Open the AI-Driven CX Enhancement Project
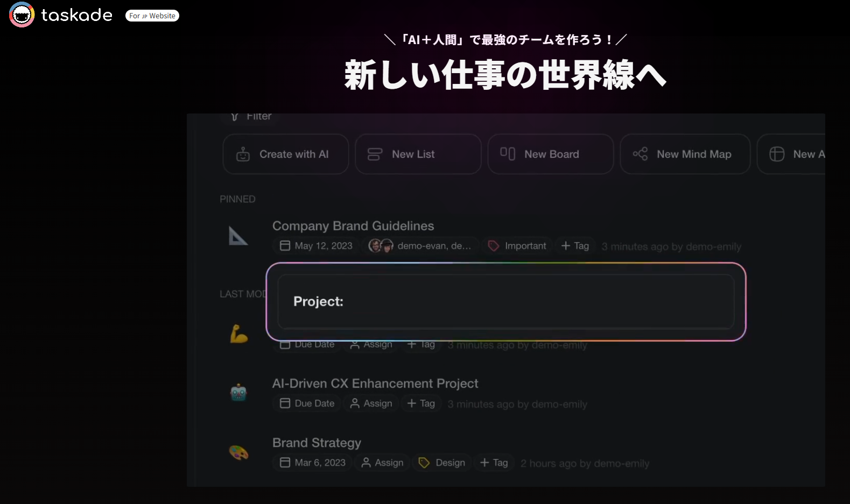The image size is (850, 504). coord(375,384)
